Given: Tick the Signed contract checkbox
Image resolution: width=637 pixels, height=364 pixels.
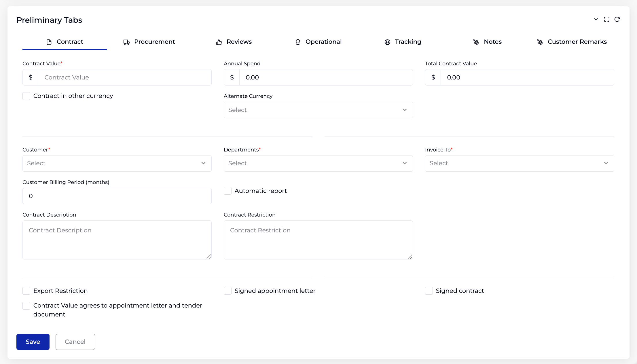Looking at the screenshot, I should [429, 291].
